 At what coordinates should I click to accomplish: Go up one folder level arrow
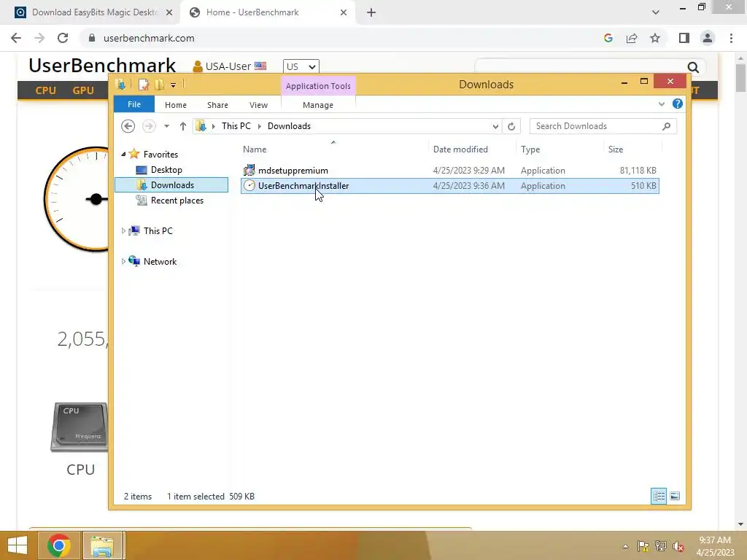pyautogui.click(x=182, y=126)
